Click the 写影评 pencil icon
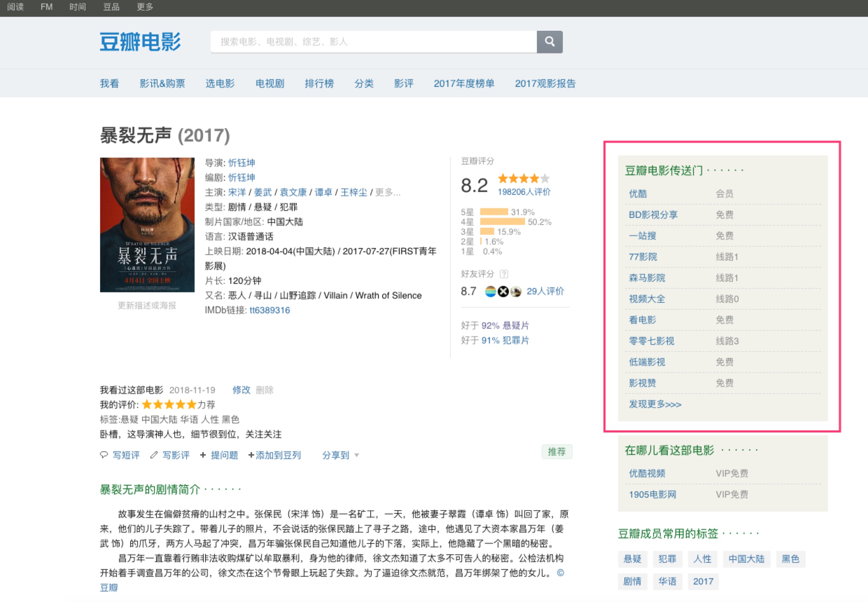868x602 pixels. coord(154,455)
